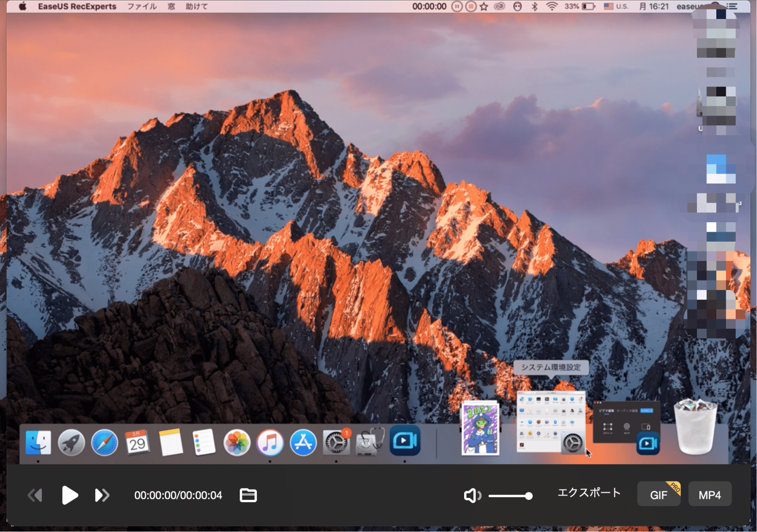Open Notification Center list icon
Screen dimensions: 757x532
[x=732, y=7]
